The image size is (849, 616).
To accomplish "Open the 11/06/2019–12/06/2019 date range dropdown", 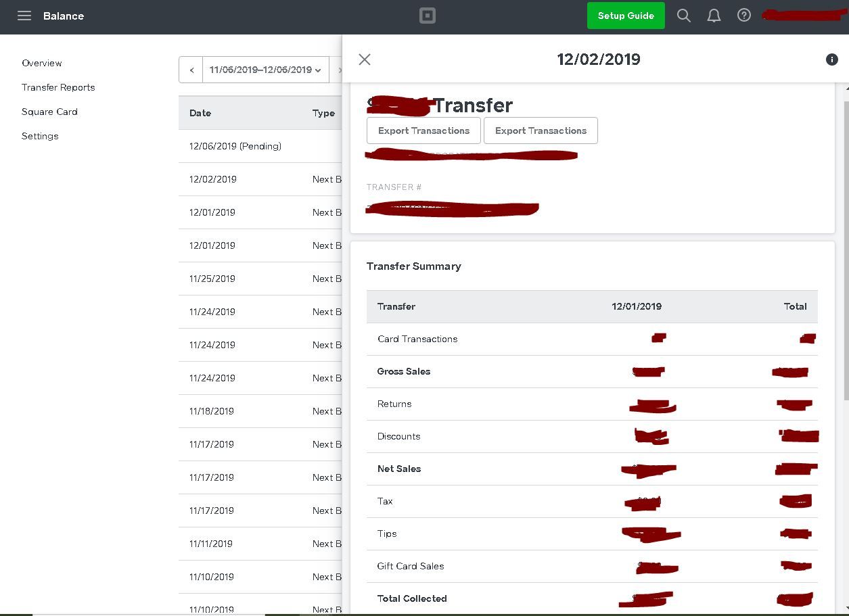I will tap(265, 70).
